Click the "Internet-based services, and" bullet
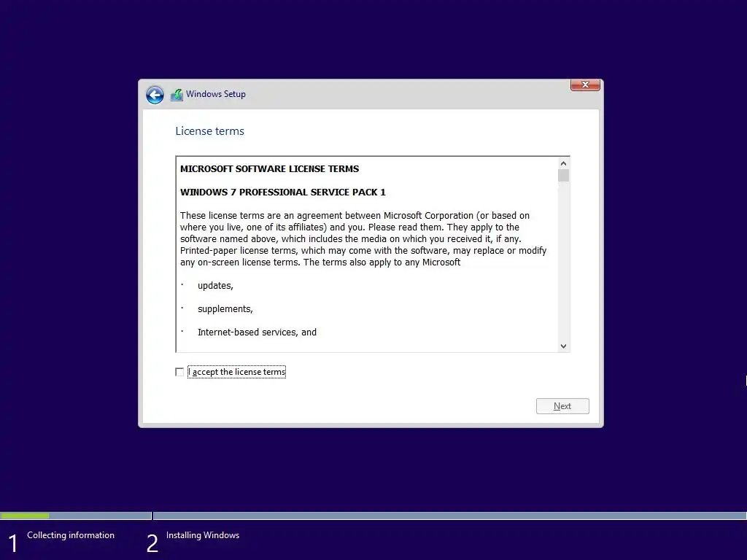 [258, 332]
